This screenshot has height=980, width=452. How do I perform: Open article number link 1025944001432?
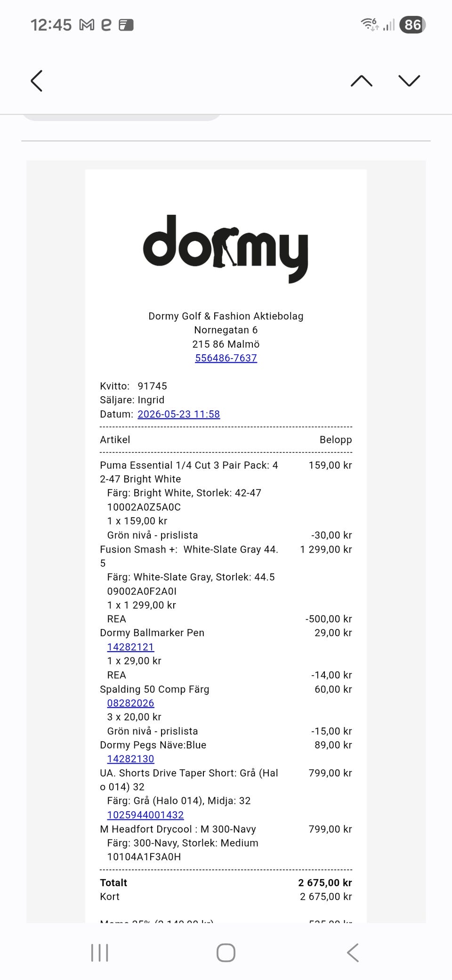[x=145, y=815]
